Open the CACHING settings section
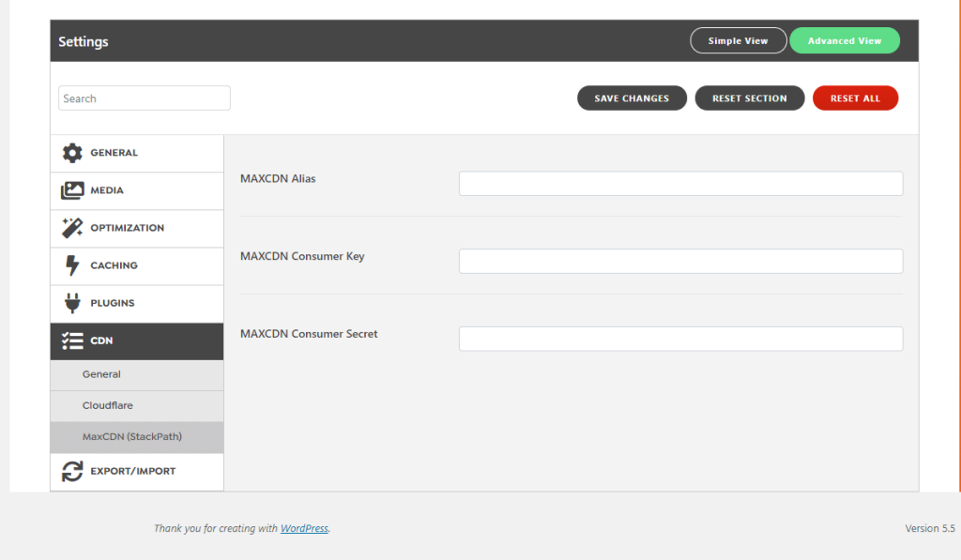961x560 pixels. [x=137, y=265]
